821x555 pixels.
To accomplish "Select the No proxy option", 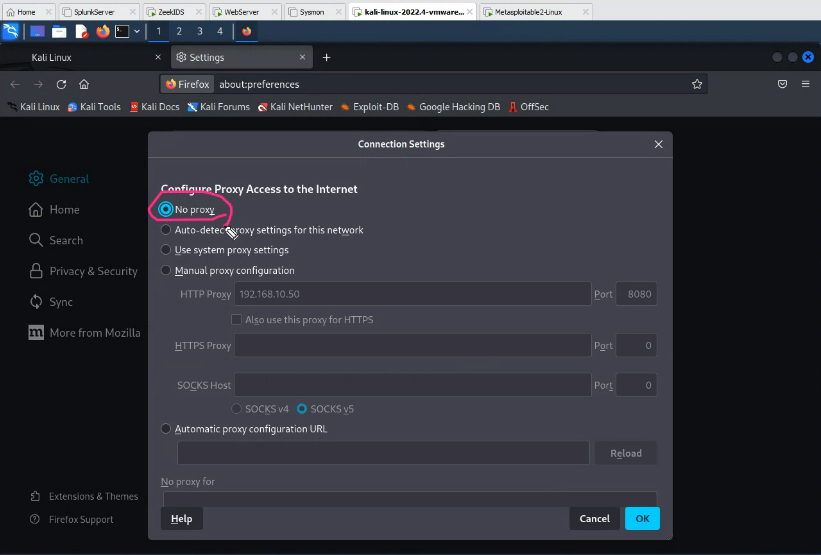I will point(165,209).
